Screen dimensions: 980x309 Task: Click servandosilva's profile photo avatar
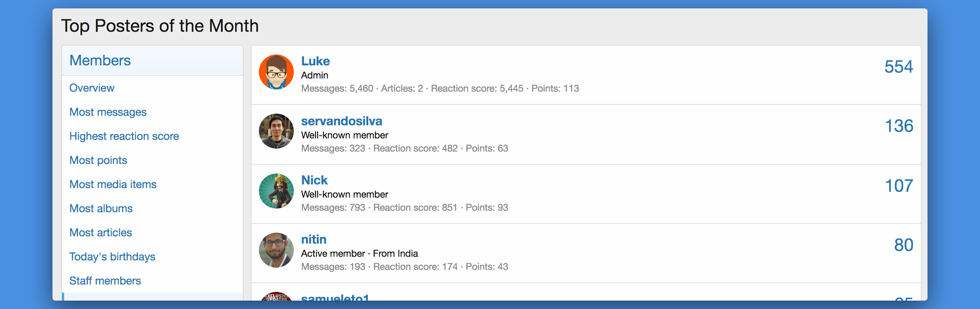pyautogui.click(x=276, y=131)
